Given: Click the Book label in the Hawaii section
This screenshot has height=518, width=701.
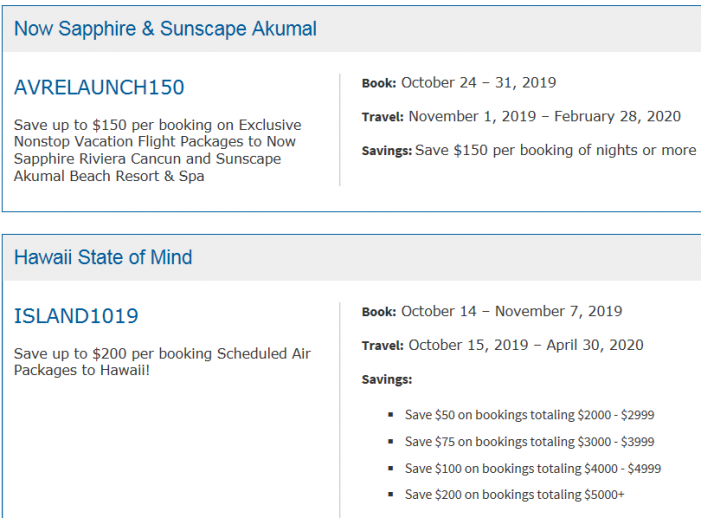Looking at the screenshot, I should coord(379,312).
